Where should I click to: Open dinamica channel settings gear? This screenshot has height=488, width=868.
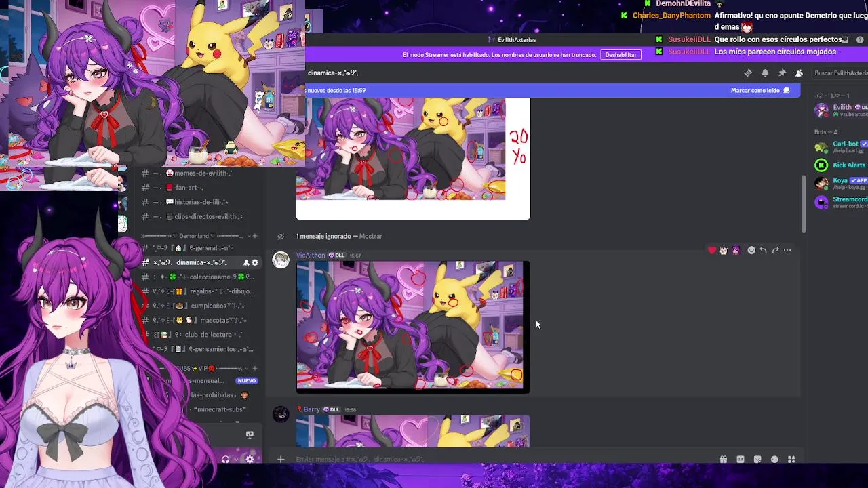[x=255, y=263]
